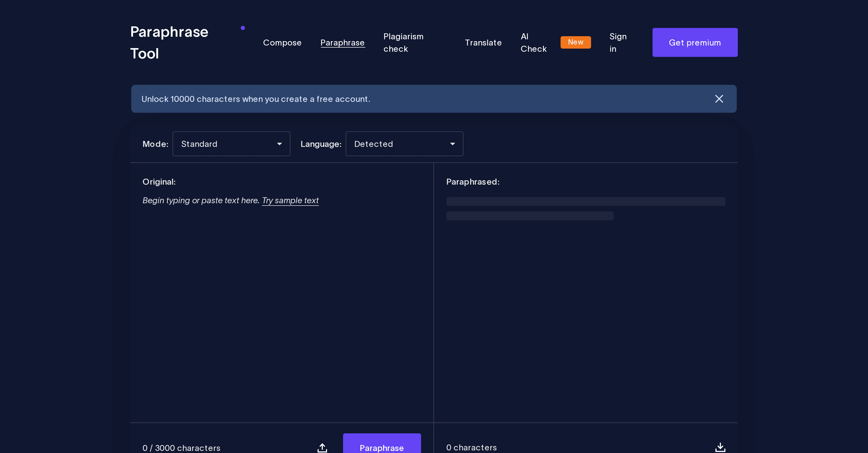Open the Mode dropdown
This screenshot has height=453, width=868.
click(x=231, y=144)
